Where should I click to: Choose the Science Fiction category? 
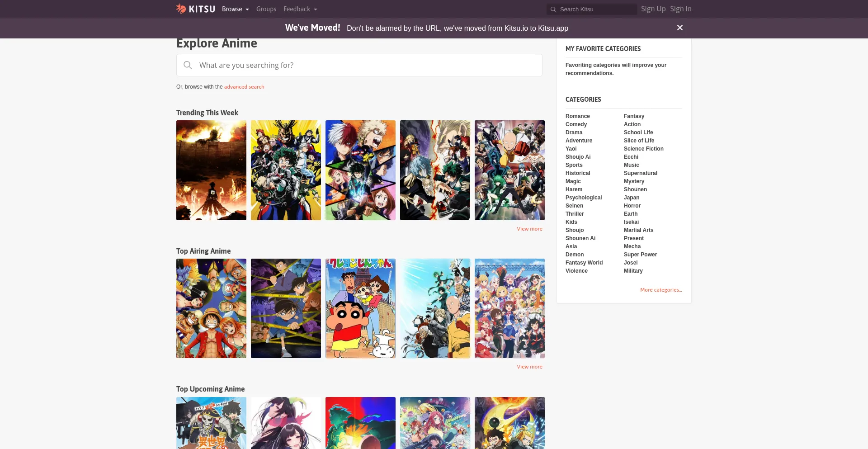coord(643,149)
